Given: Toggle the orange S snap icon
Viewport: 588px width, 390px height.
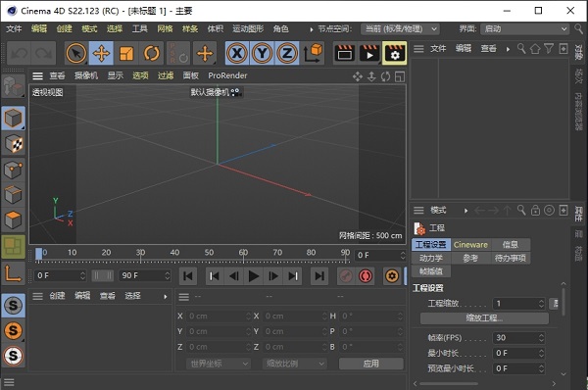Looking at the screenshot, I should pos(14,330).
